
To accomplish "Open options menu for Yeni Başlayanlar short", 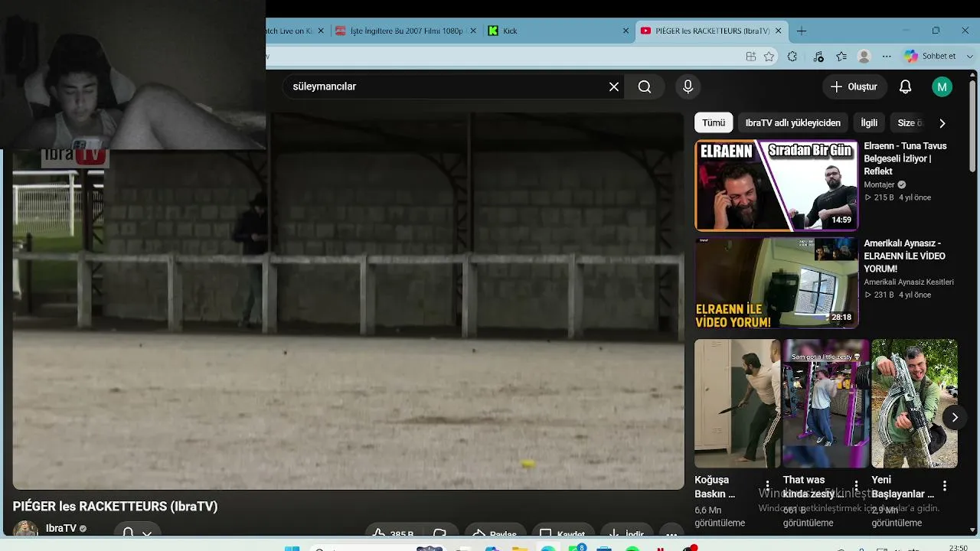I will (x=945, y=486).
